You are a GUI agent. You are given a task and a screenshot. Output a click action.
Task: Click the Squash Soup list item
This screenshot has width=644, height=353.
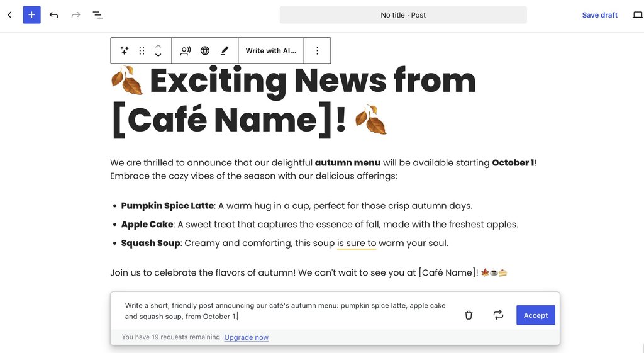point(285,243)
